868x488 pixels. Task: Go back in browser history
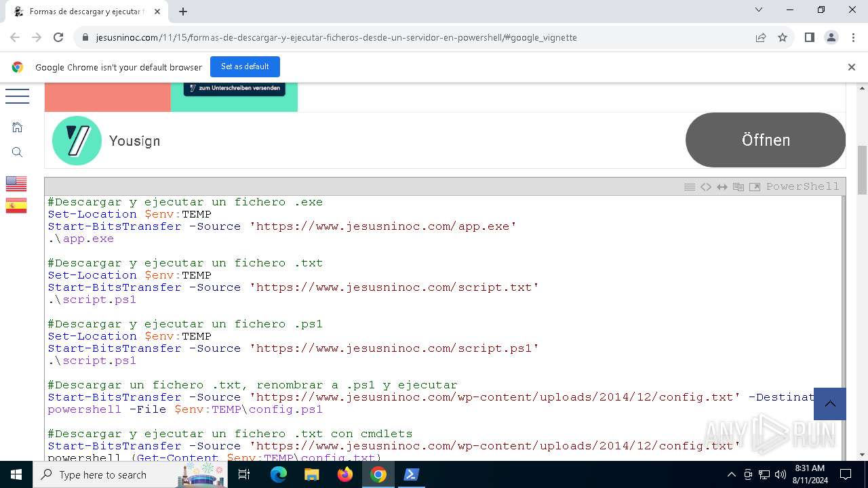tap(15, 37)
